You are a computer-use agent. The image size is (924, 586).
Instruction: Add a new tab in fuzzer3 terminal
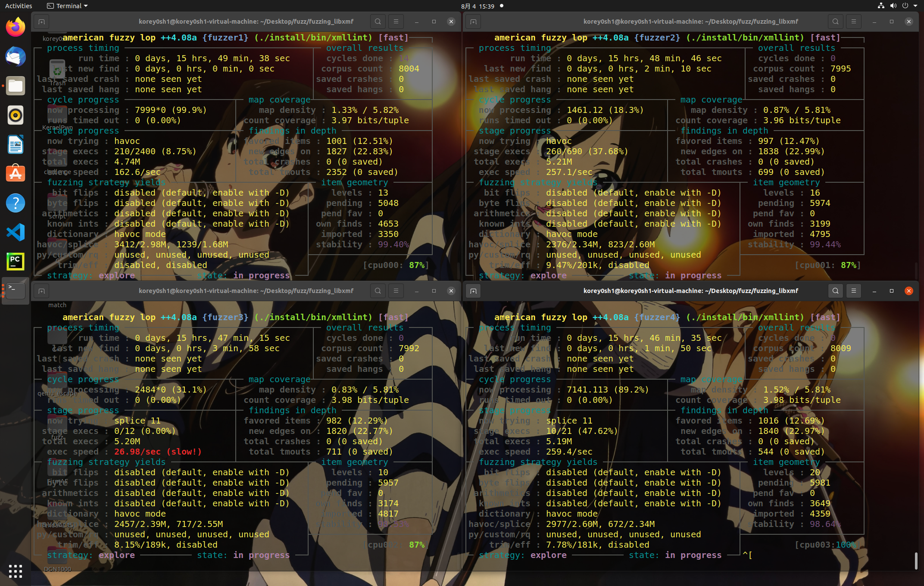pos(41,291)
